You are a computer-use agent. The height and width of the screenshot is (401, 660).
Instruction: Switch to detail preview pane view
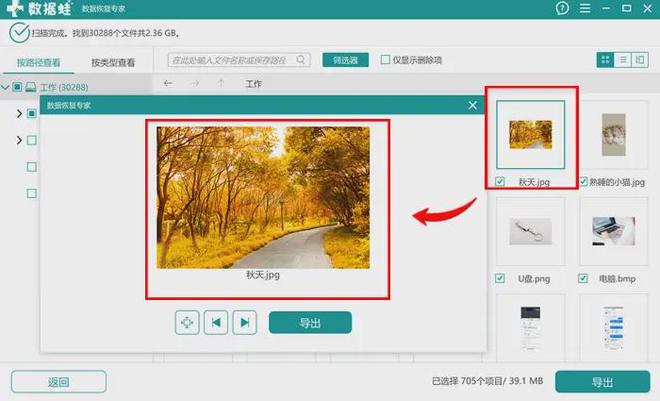coord(640,60)
